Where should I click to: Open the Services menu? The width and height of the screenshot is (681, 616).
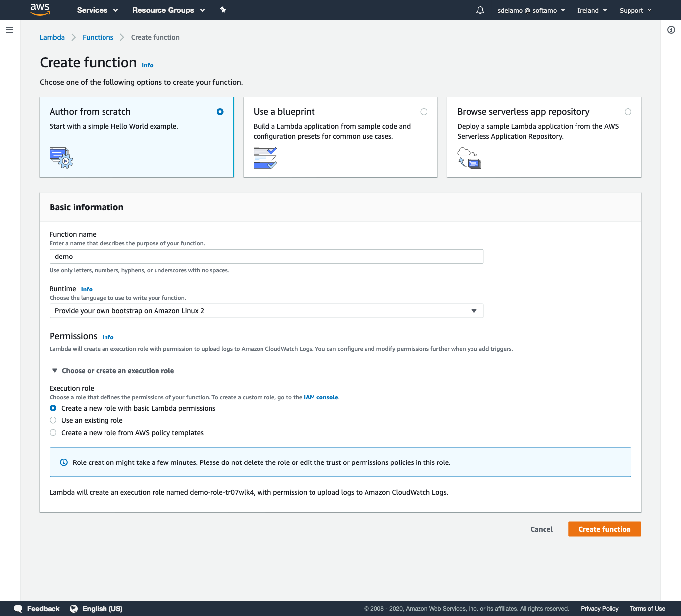point(97,10)
